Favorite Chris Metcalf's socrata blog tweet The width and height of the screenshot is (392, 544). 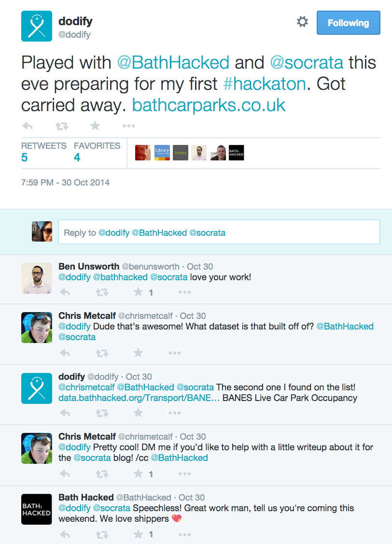[138, 473]
